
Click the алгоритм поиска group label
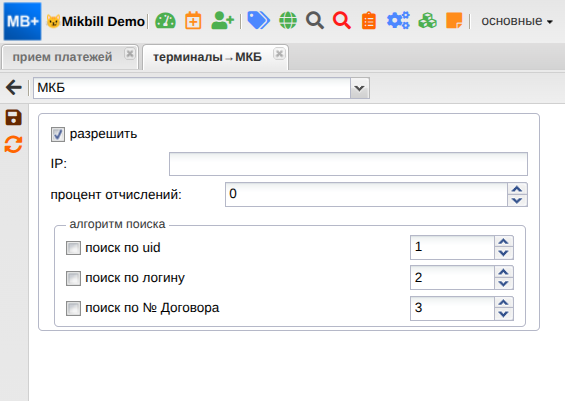tap(117, 224)
